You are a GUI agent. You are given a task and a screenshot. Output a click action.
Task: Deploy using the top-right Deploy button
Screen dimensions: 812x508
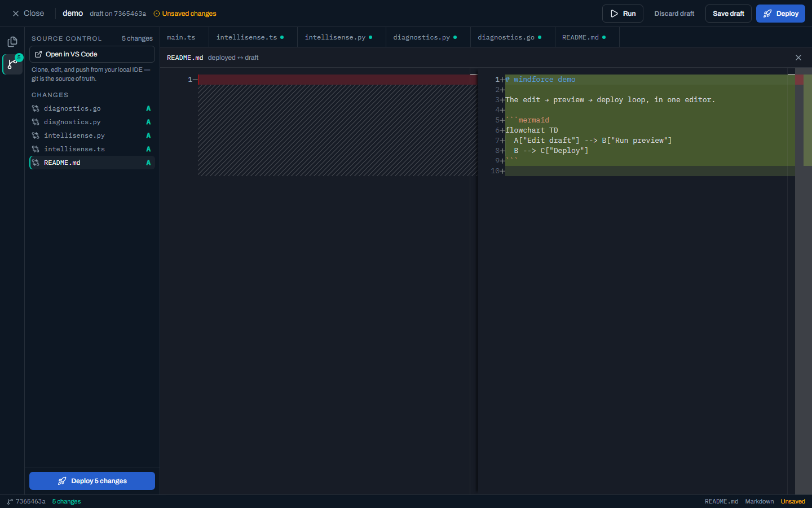point(780,14)
